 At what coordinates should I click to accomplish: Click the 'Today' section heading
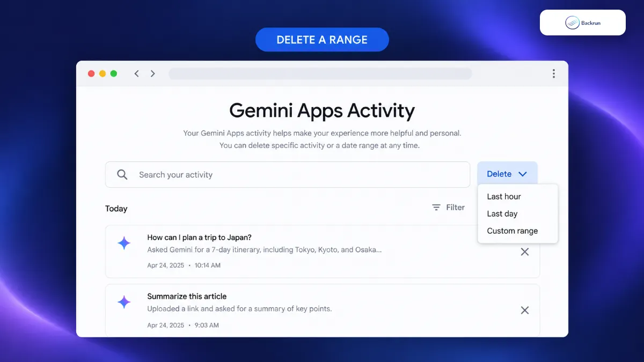(116, 209)
